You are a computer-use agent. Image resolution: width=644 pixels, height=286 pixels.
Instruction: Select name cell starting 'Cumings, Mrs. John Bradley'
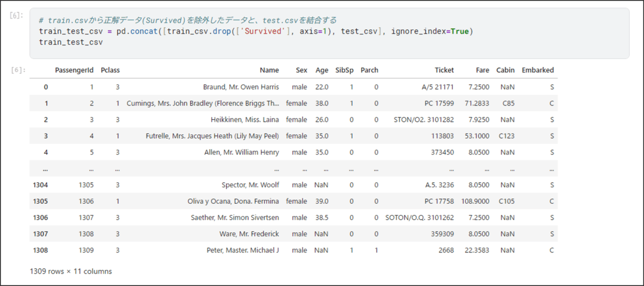(x=203, y=103)
